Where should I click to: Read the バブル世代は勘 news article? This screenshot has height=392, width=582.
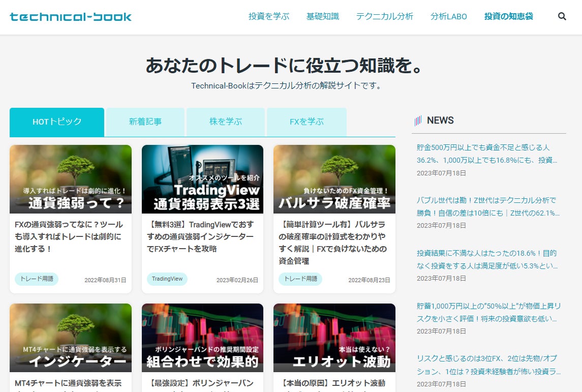(x=486, y=206)
